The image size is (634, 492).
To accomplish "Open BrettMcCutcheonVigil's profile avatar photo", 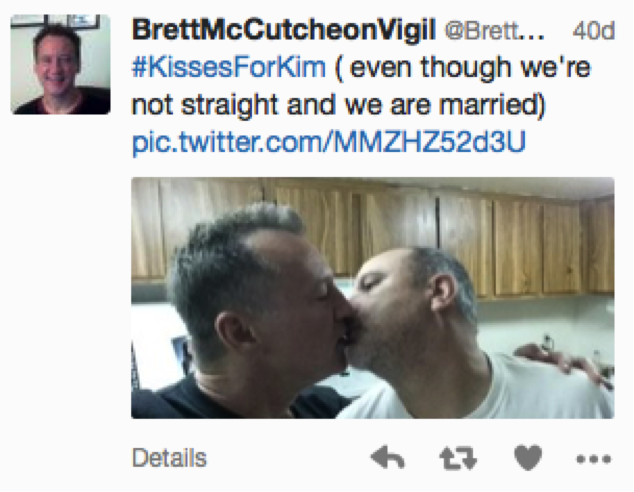I will [60, 64].
